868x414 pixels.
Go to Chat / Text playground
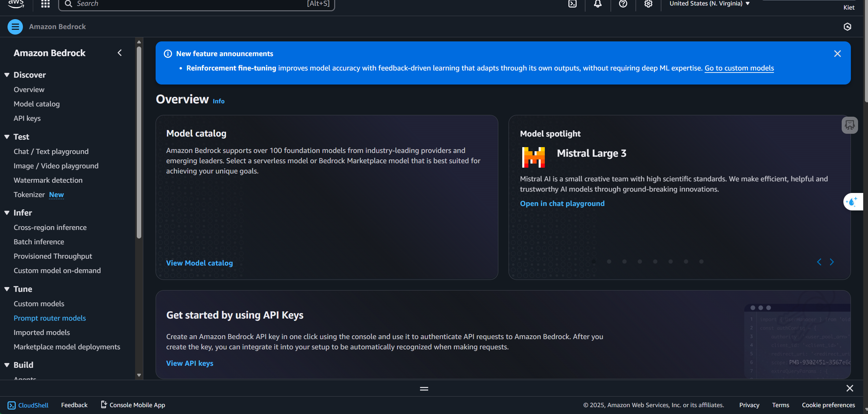[x=51, y=152]
